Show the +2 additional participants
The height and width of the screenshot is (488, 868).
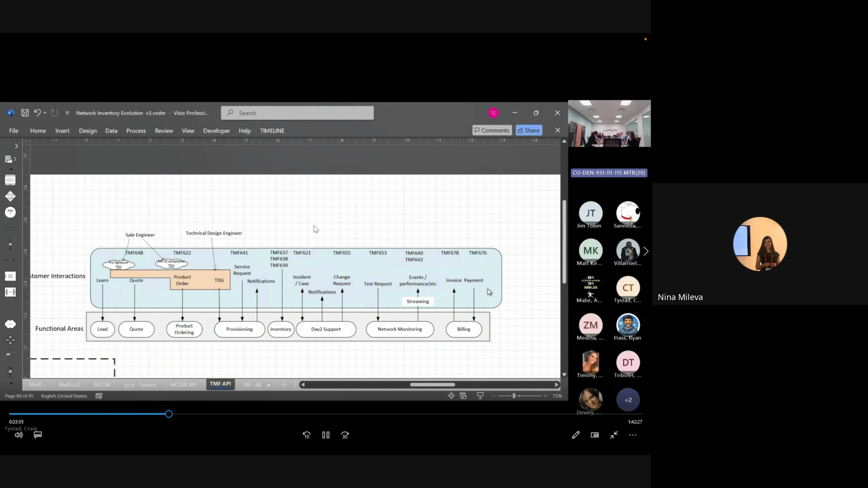[x=628, y=400]
